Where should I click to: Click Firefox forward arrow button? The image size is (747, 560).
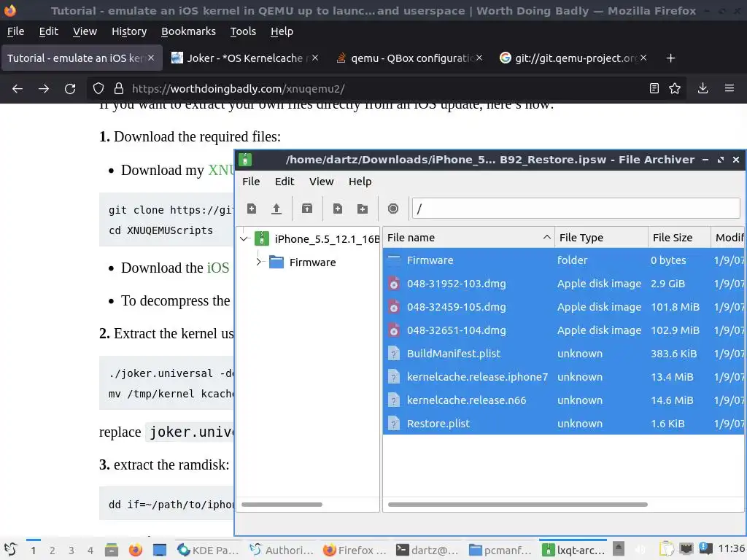[x=44, y=88]
